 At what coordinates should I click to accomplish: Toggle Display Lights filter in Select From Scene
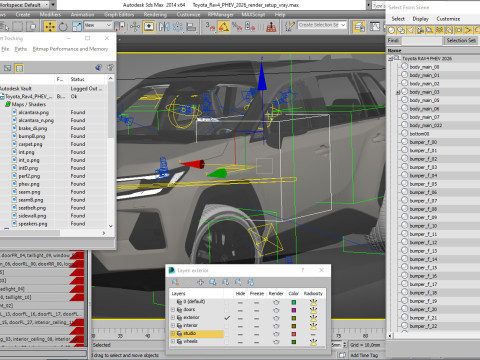pos(411,30)
